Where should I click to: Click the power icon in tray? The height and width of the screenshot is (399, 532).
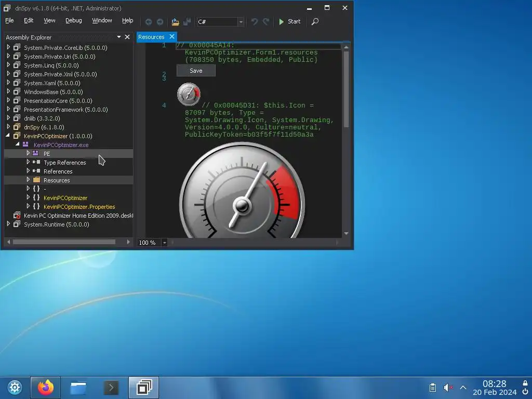525,392
